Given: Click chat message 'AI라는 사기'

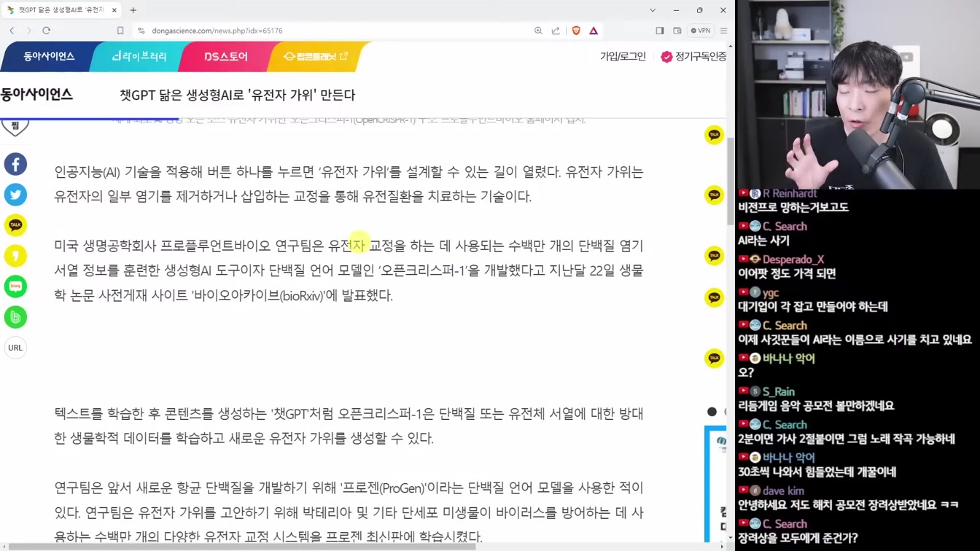Looking at the screenshot, I should pyautogui.click(x=763, y=241).
